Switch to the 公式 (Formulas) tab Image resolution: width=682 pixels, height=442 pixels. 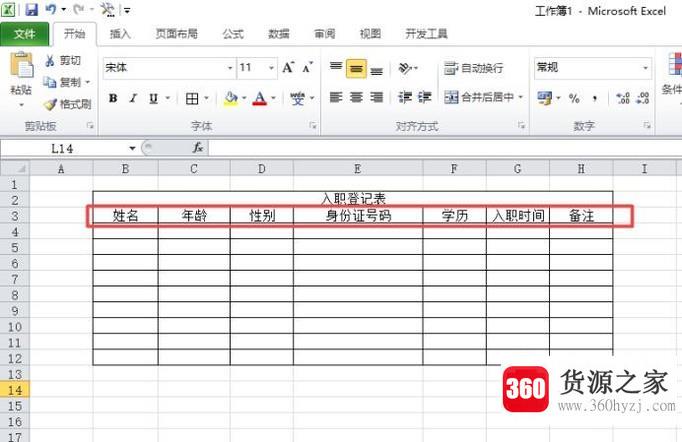click(233, 34)
